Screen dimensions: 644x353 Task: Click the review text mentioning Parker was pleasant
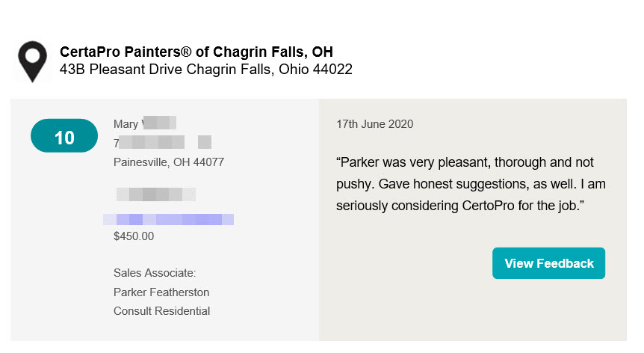pyautogui.click(x=465, y=162)
